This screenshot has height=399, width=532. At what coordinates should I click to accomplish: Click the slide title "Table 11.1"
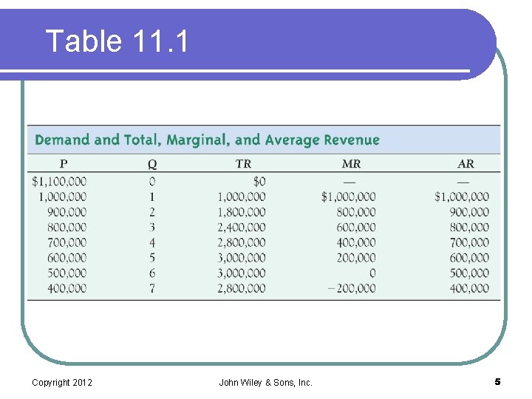117,41
